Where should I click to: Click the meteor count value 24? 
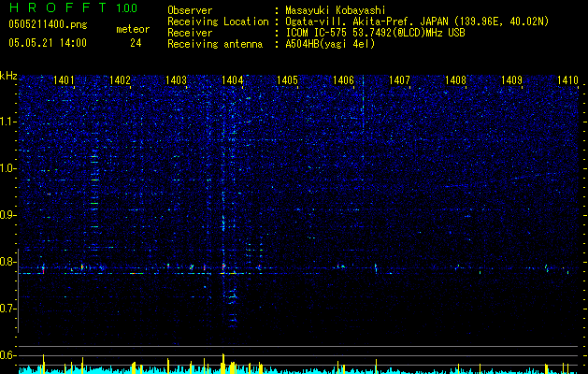(136, 43)
